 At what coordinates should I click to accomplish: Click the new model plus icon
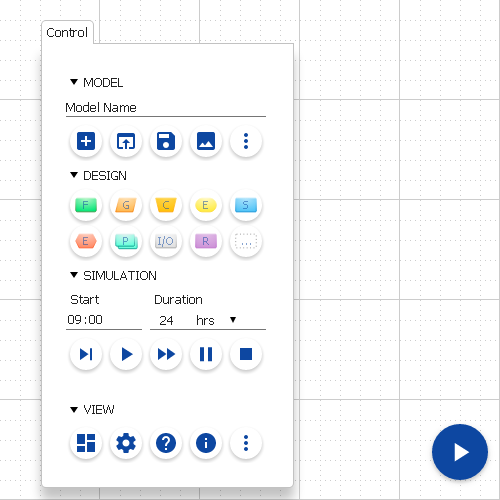pos(86,141)
